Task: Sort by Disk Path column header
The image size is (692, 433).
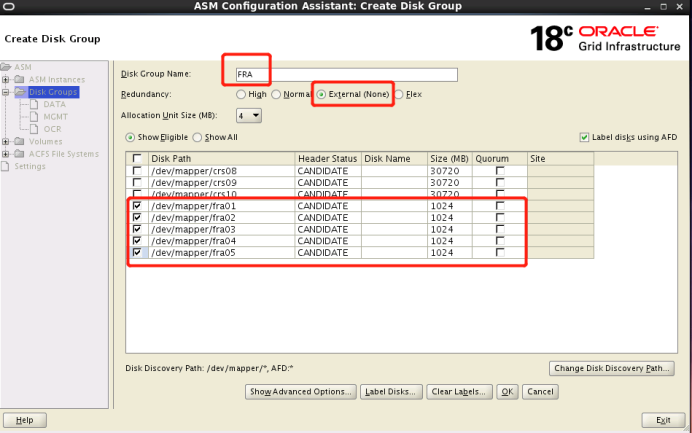Action: point(222,158)
